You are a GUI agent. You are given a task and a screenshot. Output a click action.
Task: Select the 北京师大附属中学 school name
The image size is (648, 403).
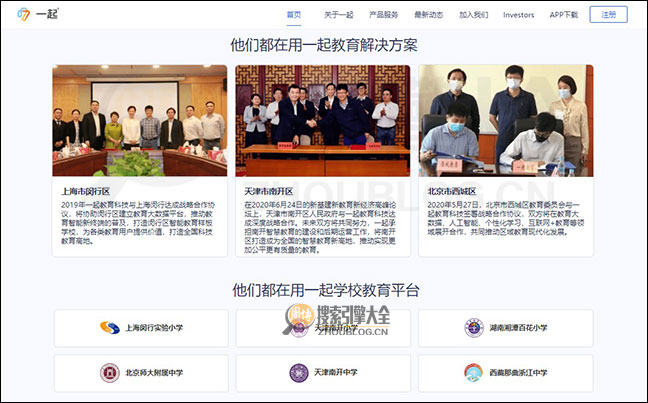coord(154,373)
